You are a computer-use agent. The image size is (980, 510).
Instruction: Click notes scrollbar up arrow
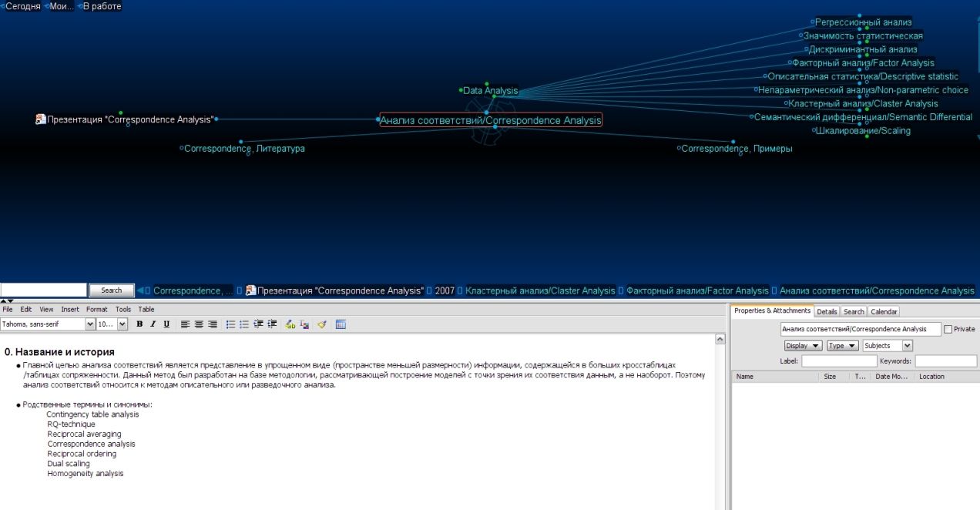click(x=720, y=339)
